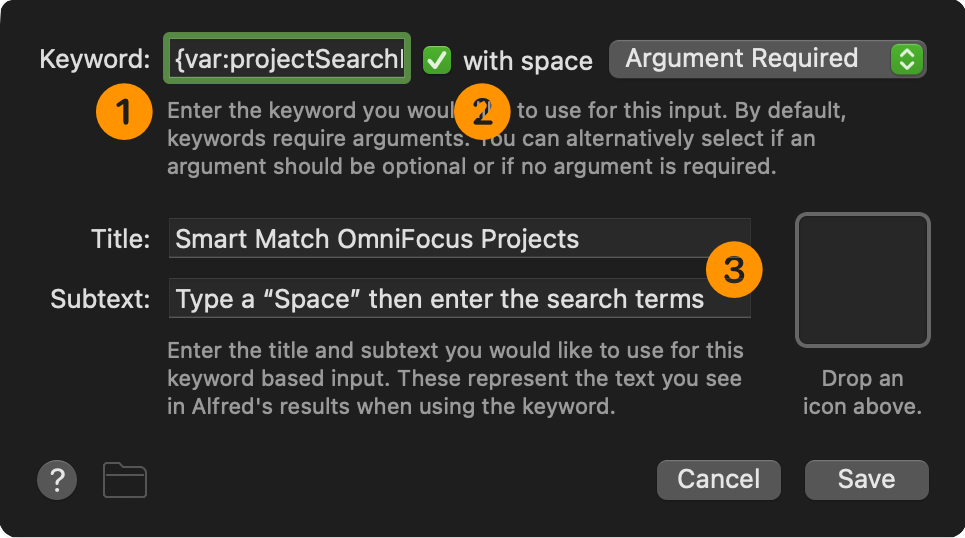Click the orange number 1 marker
Viewport: 965px width, 538px height.
coord(124,112)
